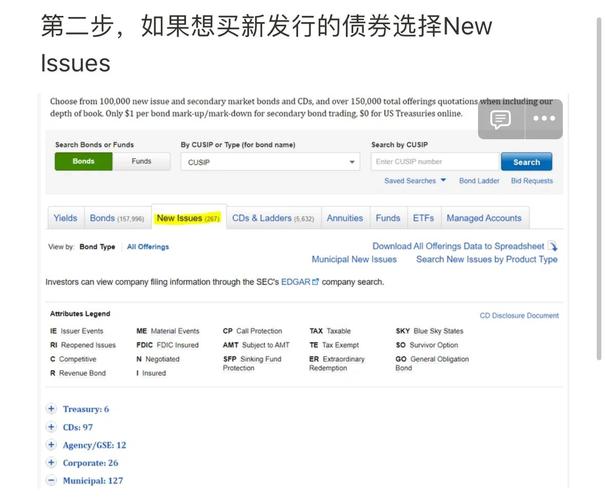
Task: Click the Reopened Issues legend entry
Action: coord(83,345)
